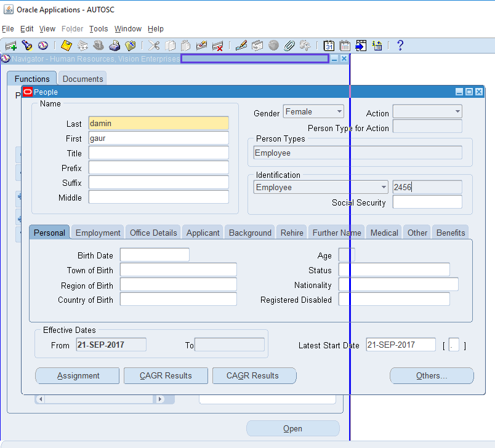Screen dimensions: 495x448
Task: Save the record using the floppy disk icon
Action: tap(65, 46)
